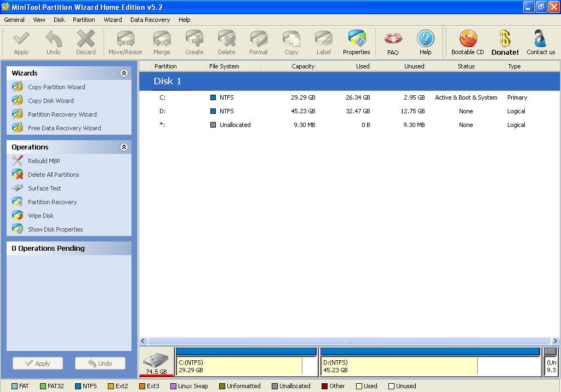
Task: Open the FAQ toolbar icon
Action: 392,42
